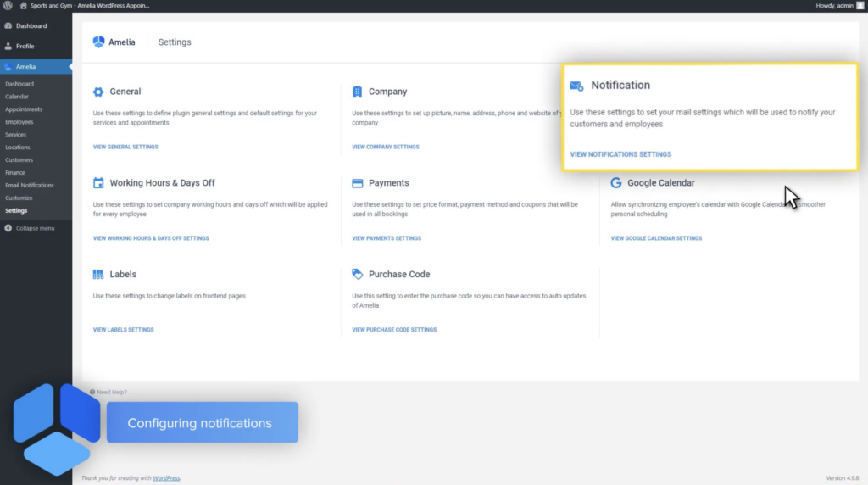
Task: Click the Amelia logo icon in sidebar
Action: pyautogui.click(x=8, y=66)
